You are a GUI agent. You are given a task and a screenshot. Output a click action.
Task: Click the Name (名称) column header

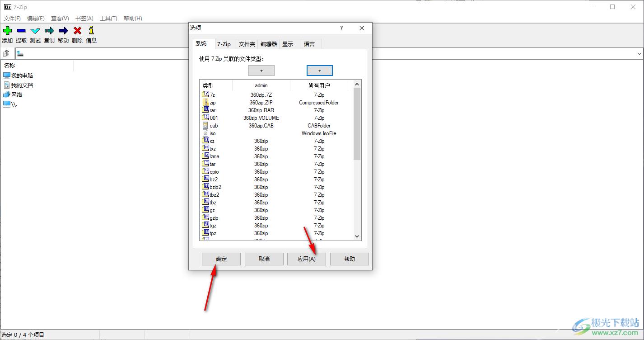[x=37, y=66]
